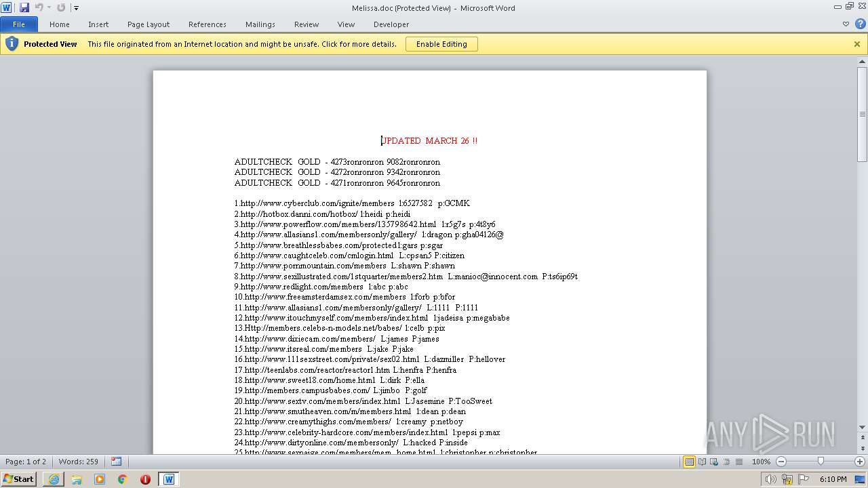The width and height of the screenshot is (868, 488).
Task: Open the References tab
Action: 208,24
